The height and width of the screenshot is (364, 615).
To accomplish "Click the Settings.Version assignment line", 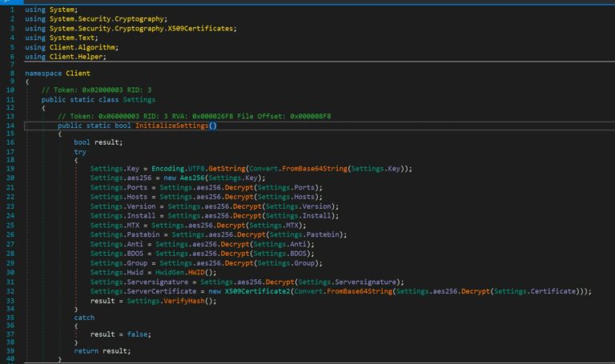I will click(215, 206).
